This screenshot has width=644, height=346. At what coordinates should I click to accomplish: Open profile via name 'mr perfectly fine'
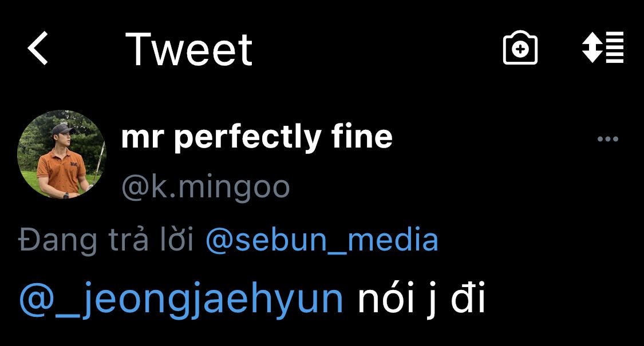click(x=256, y=137)
